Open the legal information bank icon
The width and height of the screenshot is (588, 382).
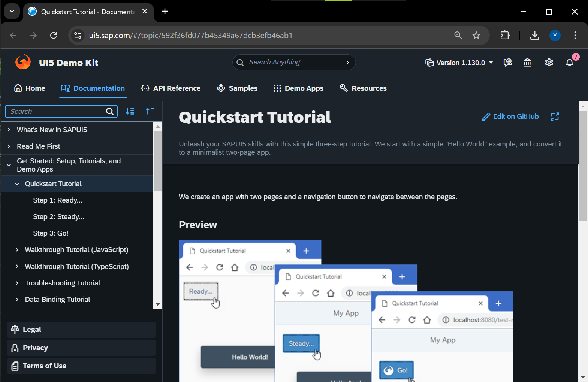(x=527, y=63)
